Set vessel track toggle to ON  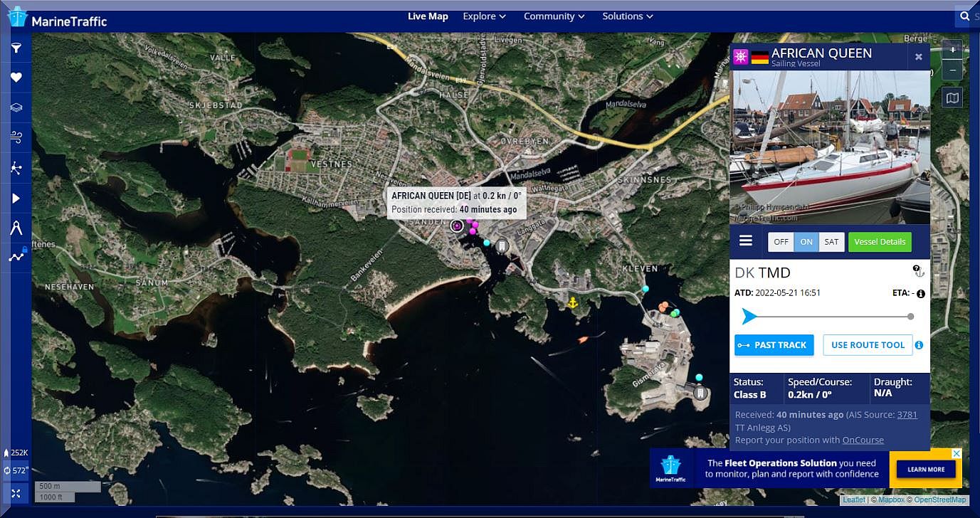pyautogui.click(x=806, y=242)
